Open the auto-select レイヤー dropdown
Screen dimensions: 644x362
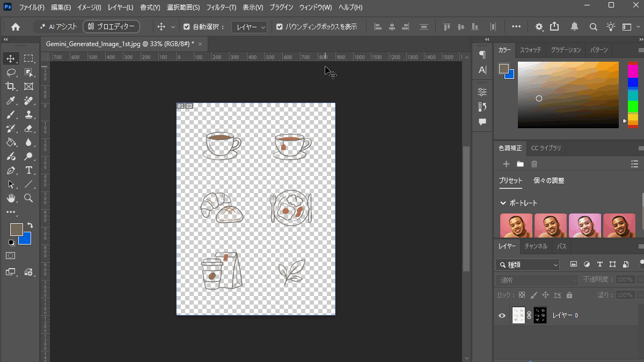point(249,27)
